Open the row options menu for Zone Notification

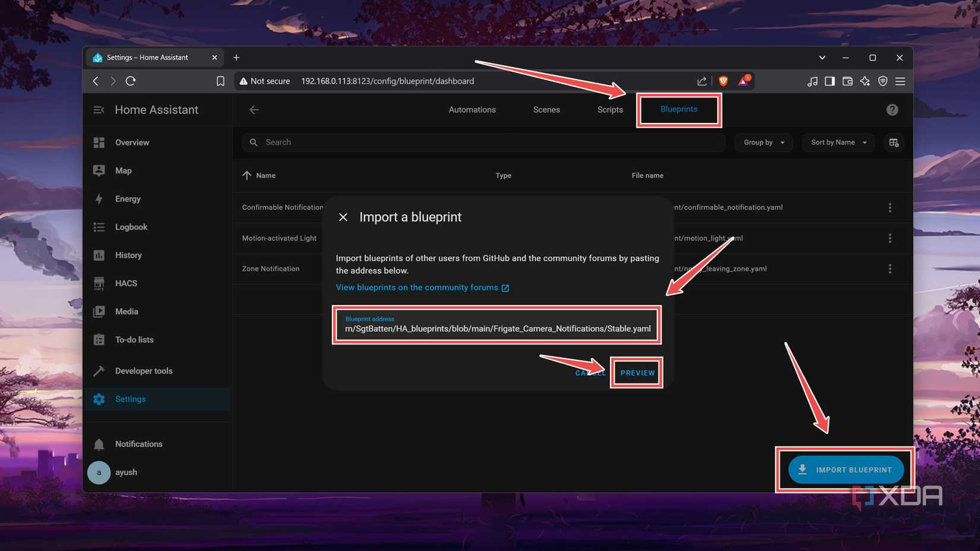coord(890,268)
